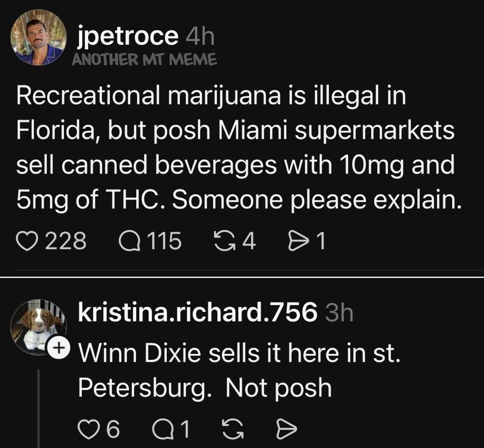Visit the jpetroce username link
Viewport: 484px width, 448px height.
tap(127, 37)
